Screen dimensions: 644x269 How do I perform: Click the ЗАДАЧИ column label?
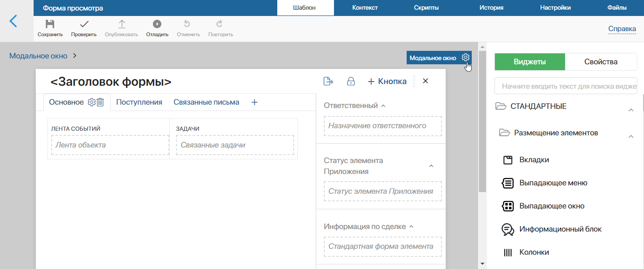click(187, 129)
